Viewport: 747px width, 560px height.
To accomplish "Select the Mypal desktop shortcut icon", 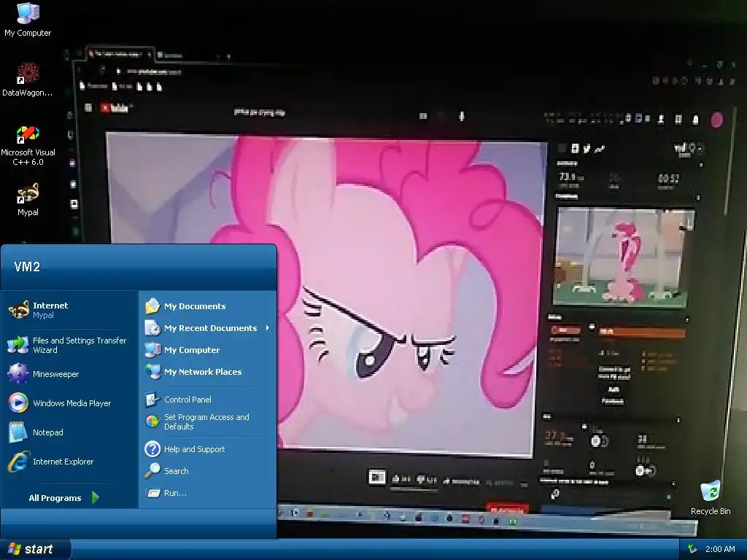I will [x=28, y=200].
